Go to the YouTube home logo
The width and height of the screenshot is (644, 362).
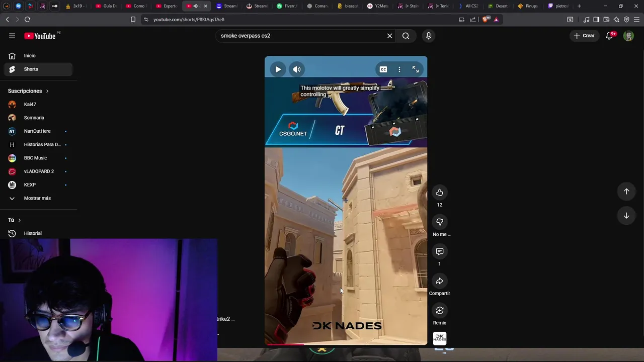tap(40, 36)
